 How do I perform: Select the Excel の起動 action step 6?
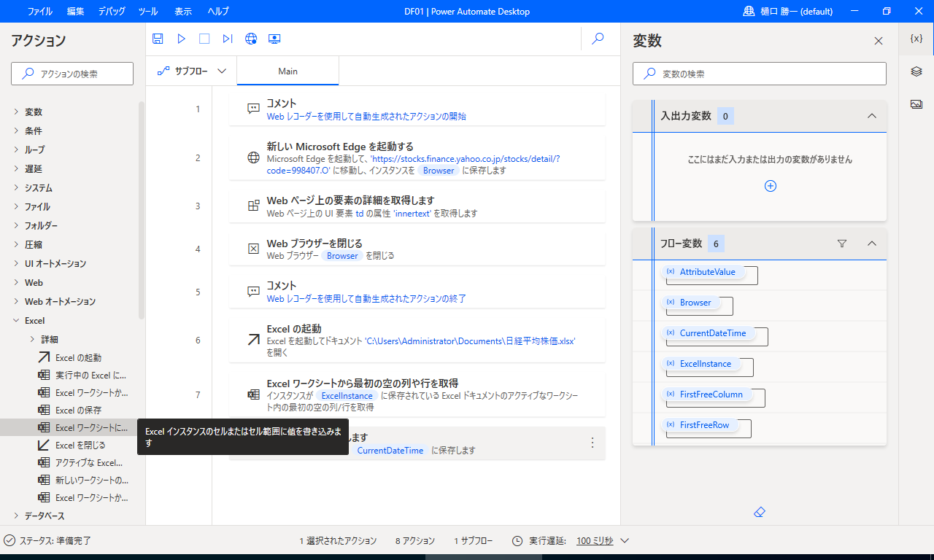[x=417, y=340]
